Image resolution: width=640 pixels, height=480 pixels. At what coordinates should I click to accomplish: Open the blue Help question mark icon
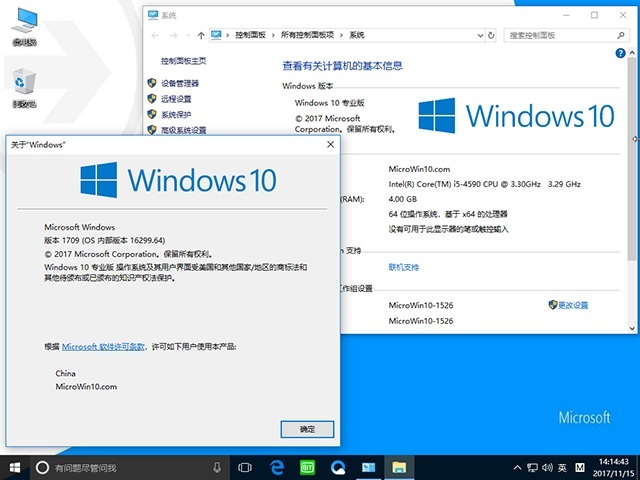620,53
